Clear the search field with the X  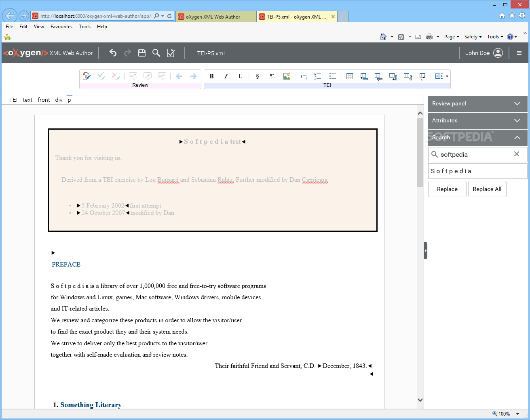point(517,154)
